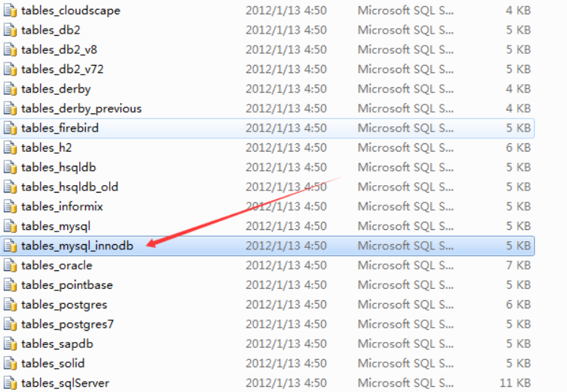Select the file name tables_cloudscape
567x392 pixels.
point(70,10)
